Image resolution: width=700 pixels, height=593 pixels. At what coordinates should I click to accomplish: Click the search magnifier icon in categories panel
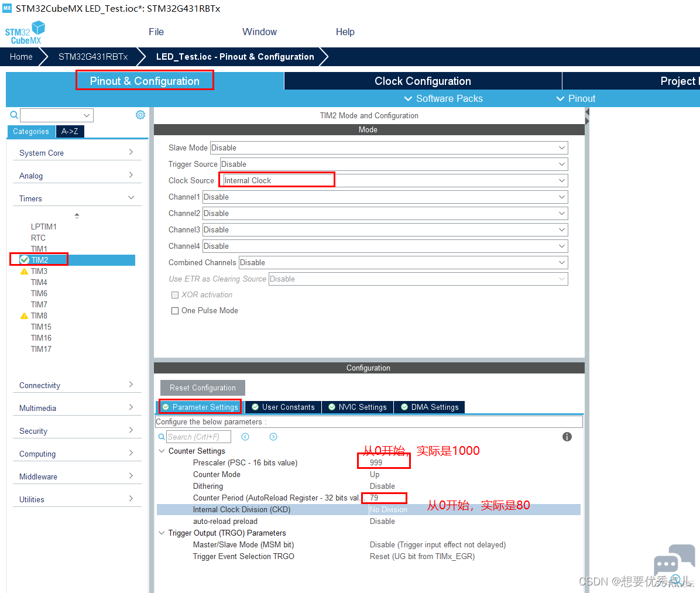(14, 115)
